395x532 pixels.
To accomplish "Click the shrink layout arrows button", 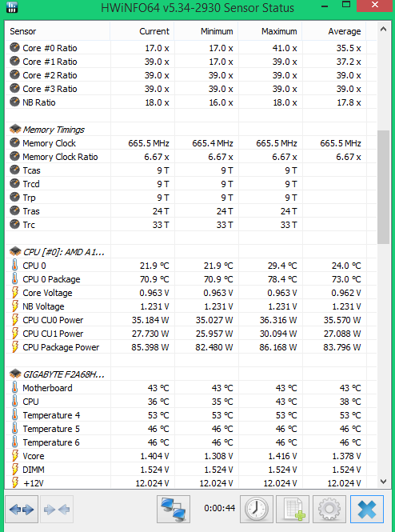I will click(x=57, y=510).
